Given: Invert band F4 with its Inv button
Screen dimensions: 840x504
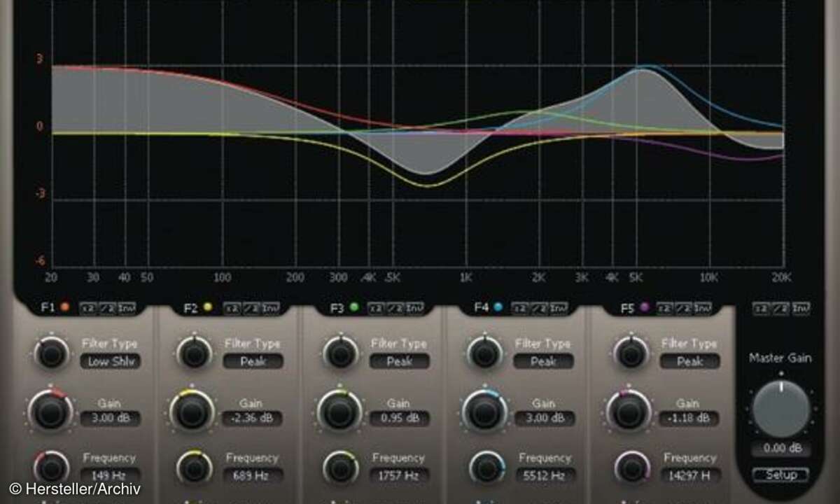Looking at the screenshot, I should [559, 308].
